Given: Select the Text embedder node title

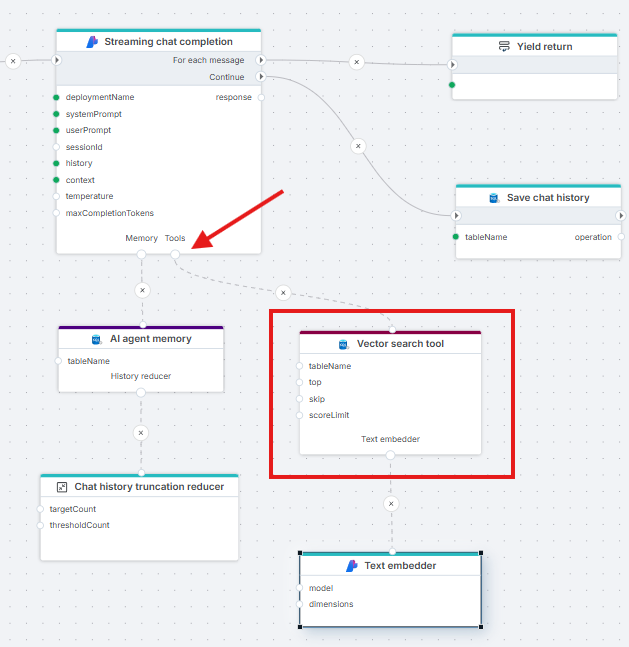Looking at the screenshot, I should 400,566.
